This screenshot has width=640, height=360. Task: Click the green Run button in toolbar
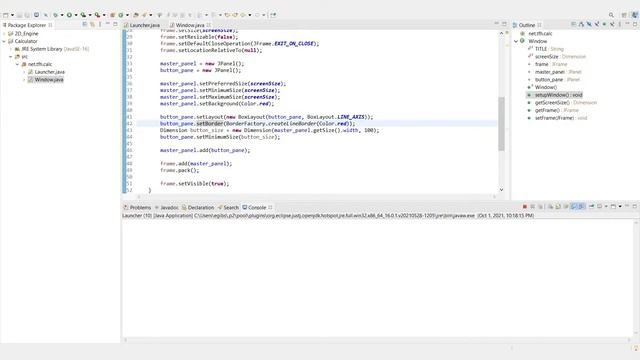(69, 15)
